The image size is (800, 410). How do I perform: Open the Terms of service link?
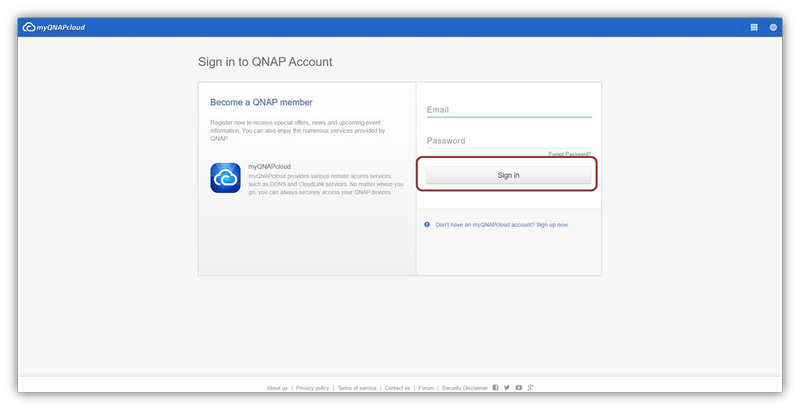(x=357, y=388)
